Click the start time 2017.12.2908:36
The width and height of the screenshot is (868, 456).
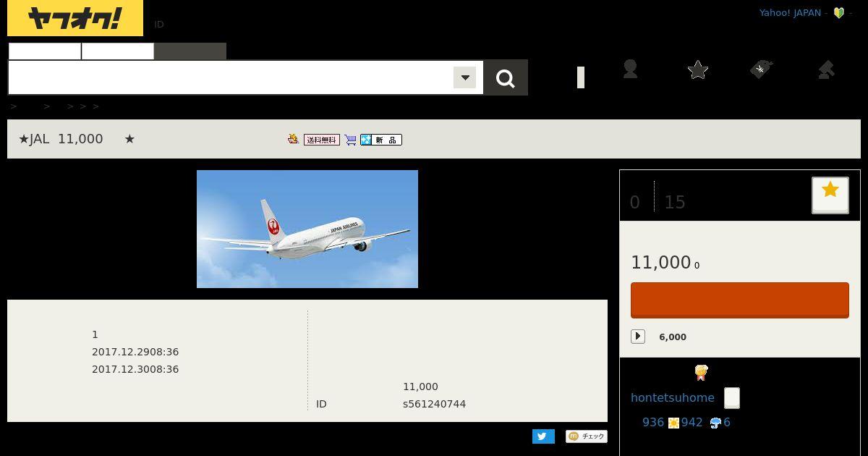[x=135, y=352]
